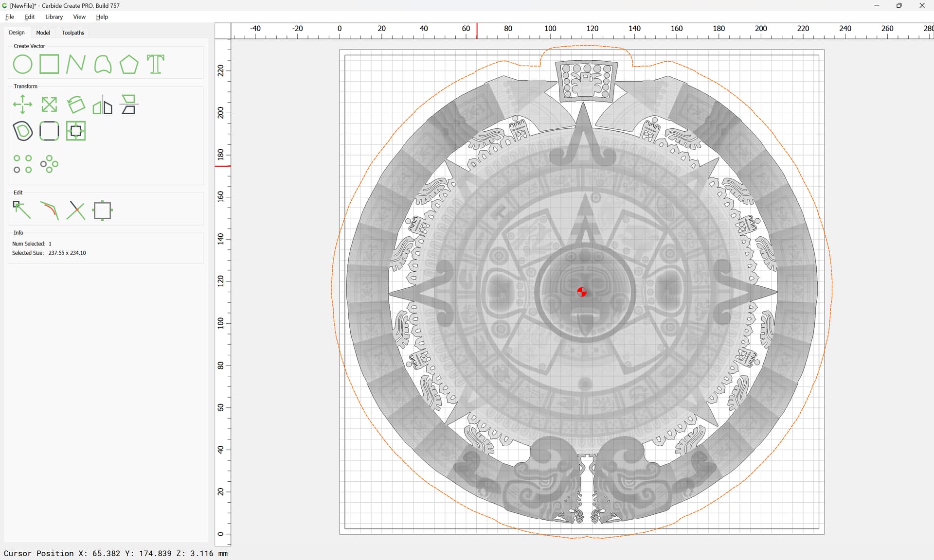
Task: Select the Mirror transform tool
Action: pos(103,105)
